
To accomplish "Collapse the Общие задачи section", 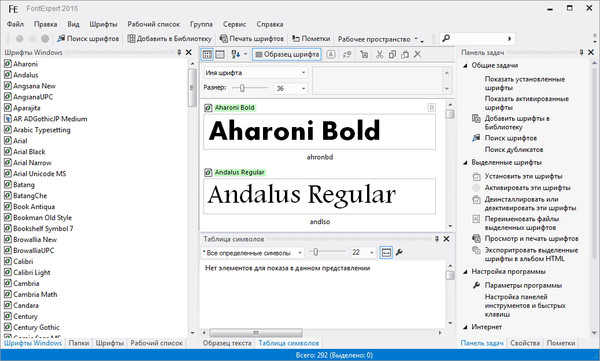I will [x=465, y=65].
